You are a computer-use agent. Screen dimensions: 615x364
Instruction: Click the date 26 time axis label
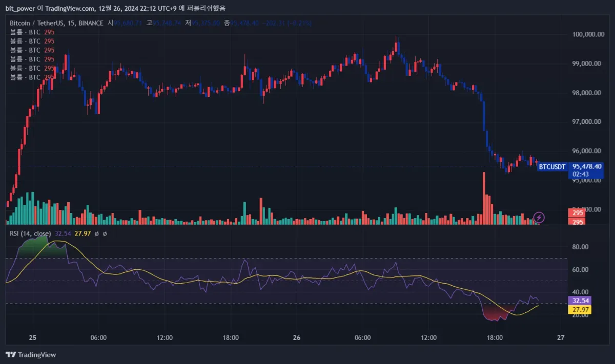297,338
